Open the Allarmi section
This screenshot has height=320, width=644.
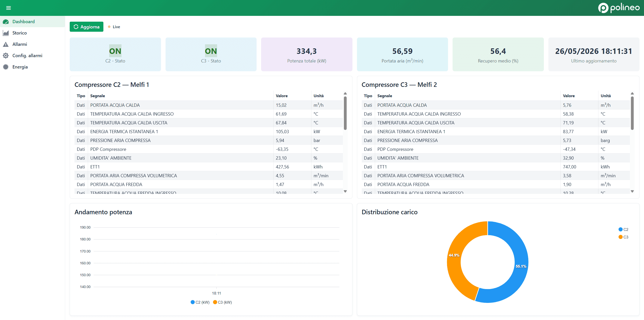[x=32, y=44]
